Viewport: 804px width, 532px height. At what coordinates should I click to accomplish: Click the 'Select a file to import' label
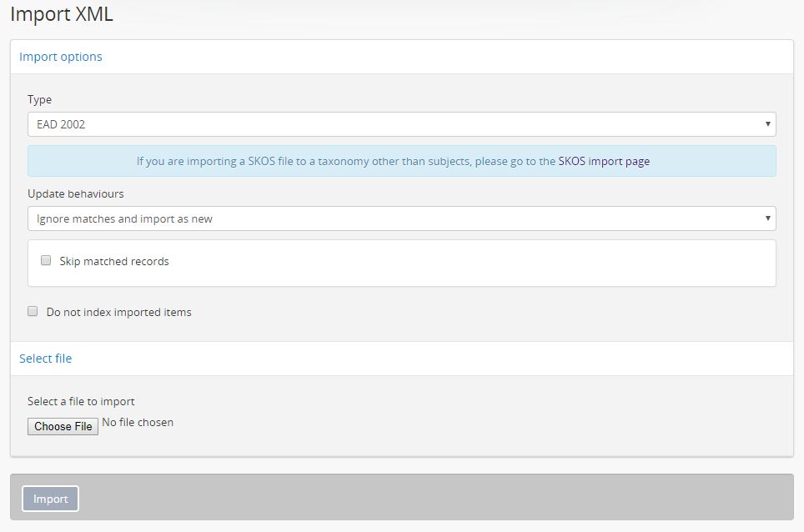pos(81,401)
